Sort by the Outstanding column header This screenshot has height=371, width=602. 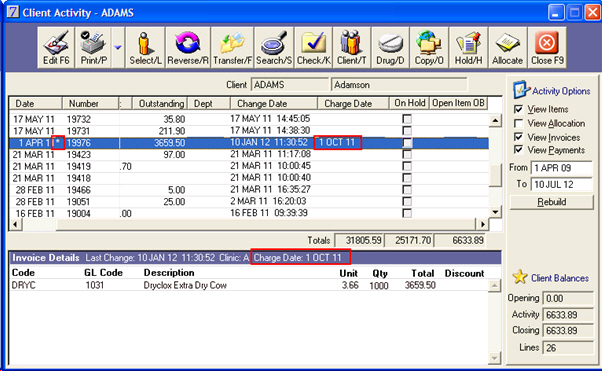tap(160, 103)
